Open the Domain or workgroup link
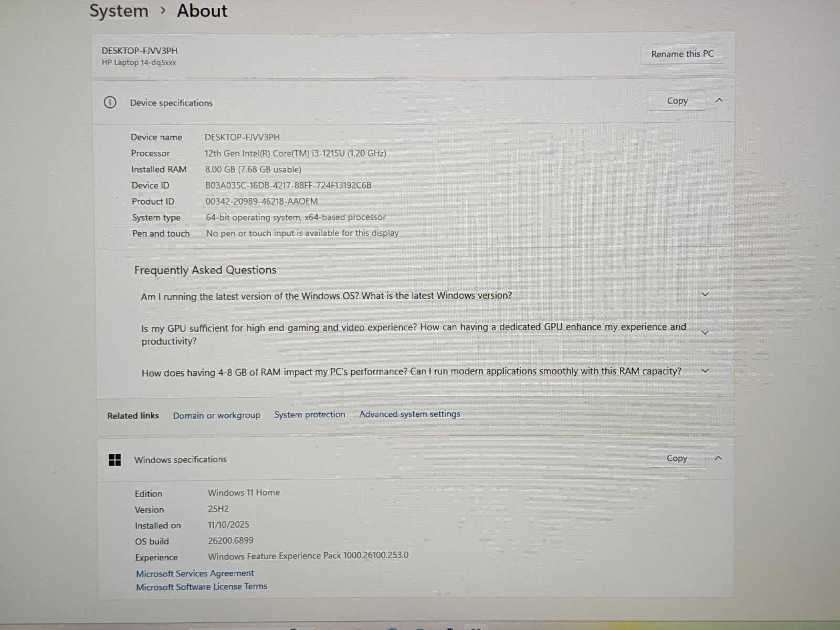This screenshot has width=840, height=630. click(216, 415)
